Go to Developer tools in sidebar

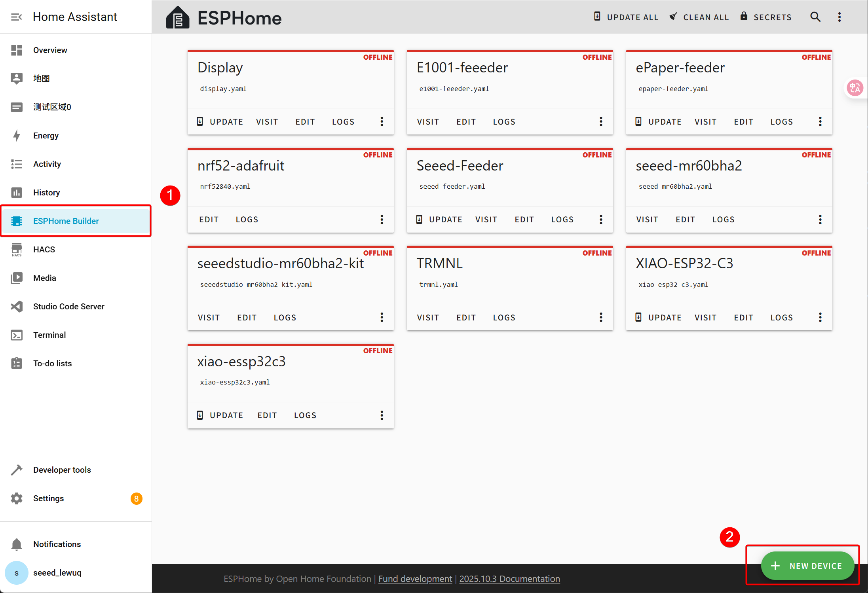pos(62,470)
